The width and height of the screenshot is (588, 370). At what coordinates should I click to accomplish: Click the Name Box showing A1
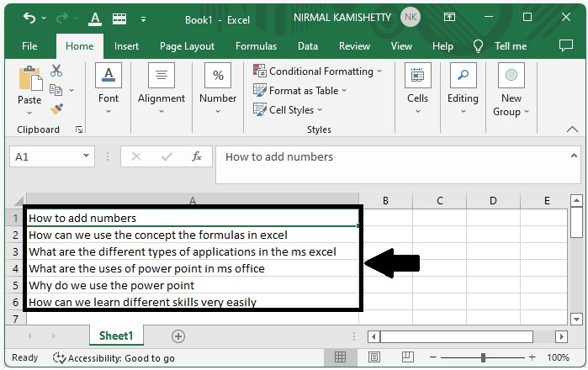coord(45,156)
